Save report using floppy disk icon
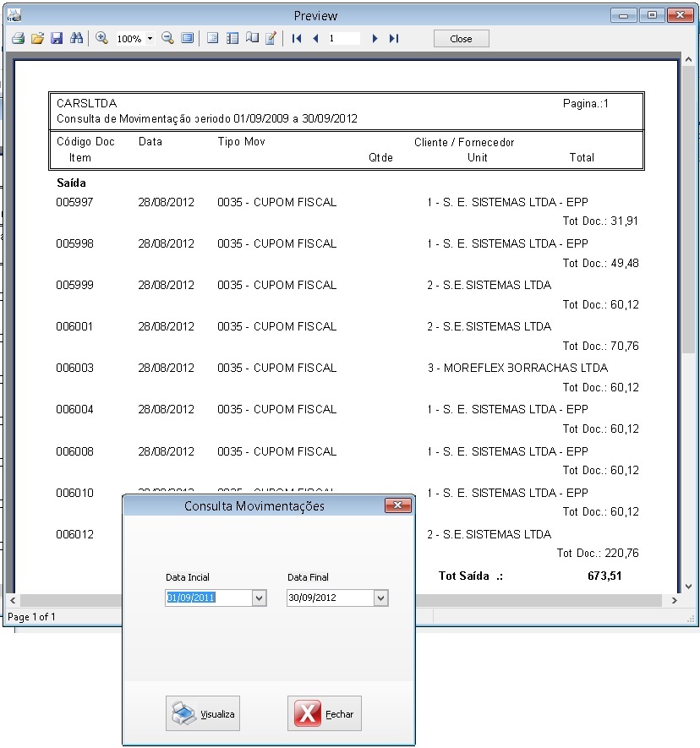This screenshot has height=748, width=700. tap(57, 39)
